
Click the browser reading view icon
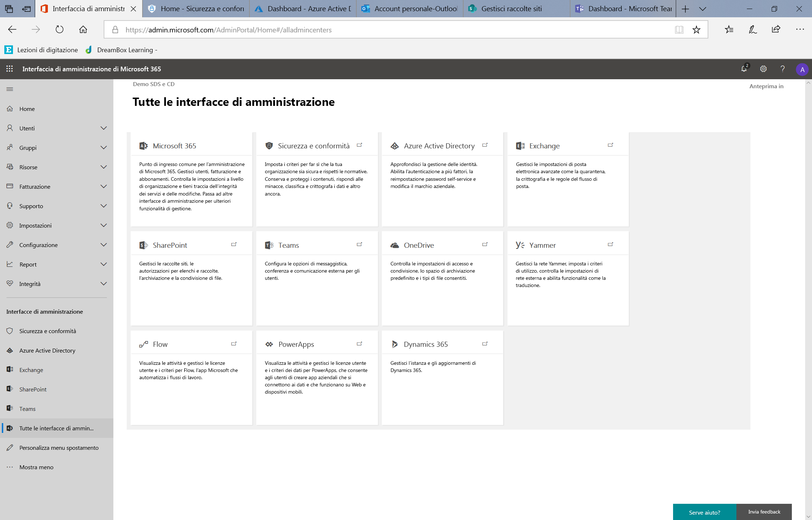(679, 30)
